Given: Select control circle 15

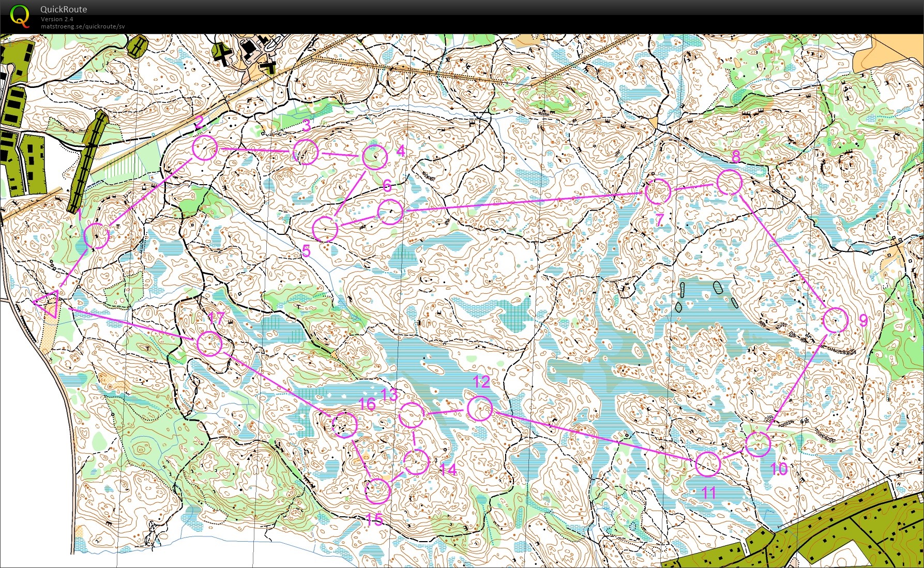Looking at the screenshot, I should pos(378,491).
